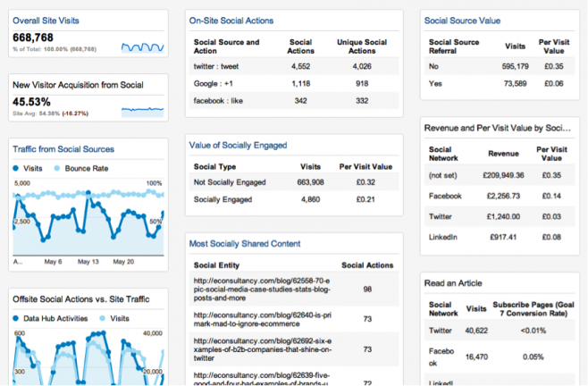
Task: Click the 918 unique social actions cell
Action: point(362,84)
